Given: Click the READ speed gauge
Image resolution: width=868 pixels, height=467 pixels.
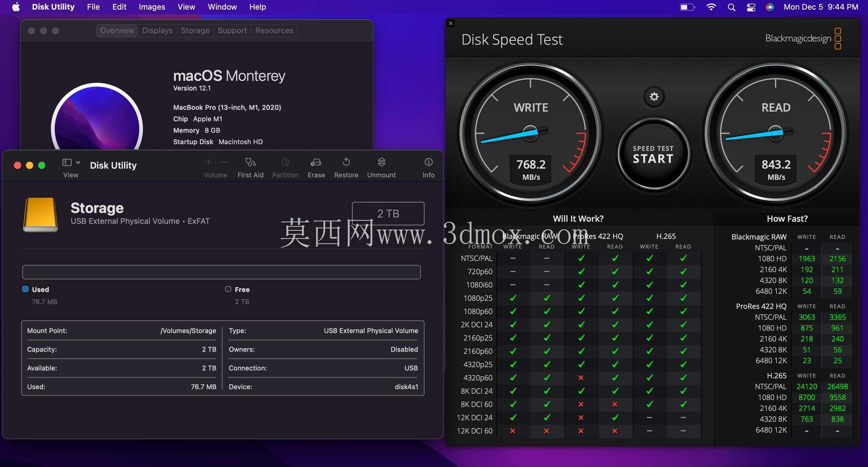Looking at the screenshot, I should click(776, 133).
